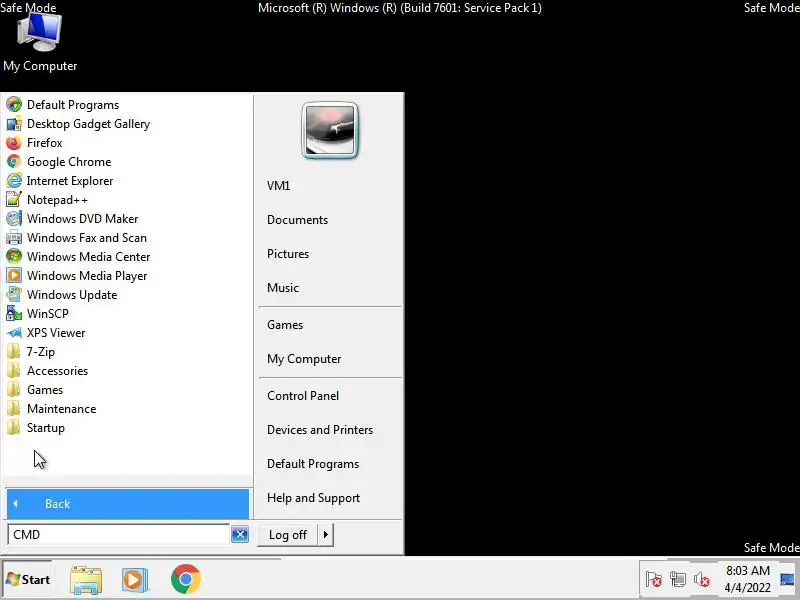The height and width of the screenshot is (600, 800).
Task: Click the network tray icon
Action: coord(678,580)
